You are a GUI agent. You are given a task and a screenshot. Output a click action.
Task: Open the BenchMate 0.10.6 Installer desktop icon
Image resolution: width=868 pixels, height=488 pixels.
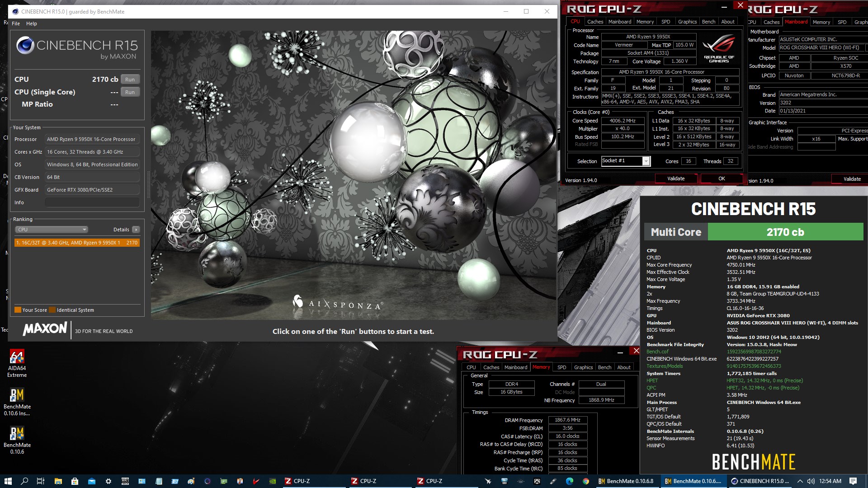17,402
